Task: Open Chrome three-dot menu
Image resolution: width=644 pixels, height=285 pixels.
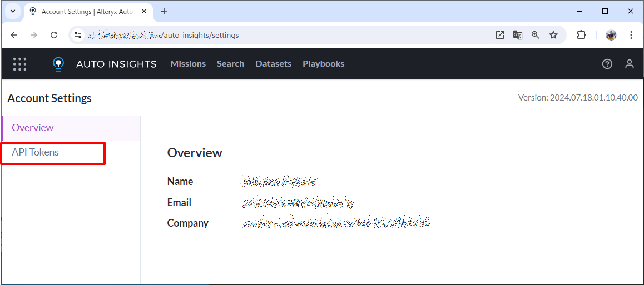Action: 631,35
